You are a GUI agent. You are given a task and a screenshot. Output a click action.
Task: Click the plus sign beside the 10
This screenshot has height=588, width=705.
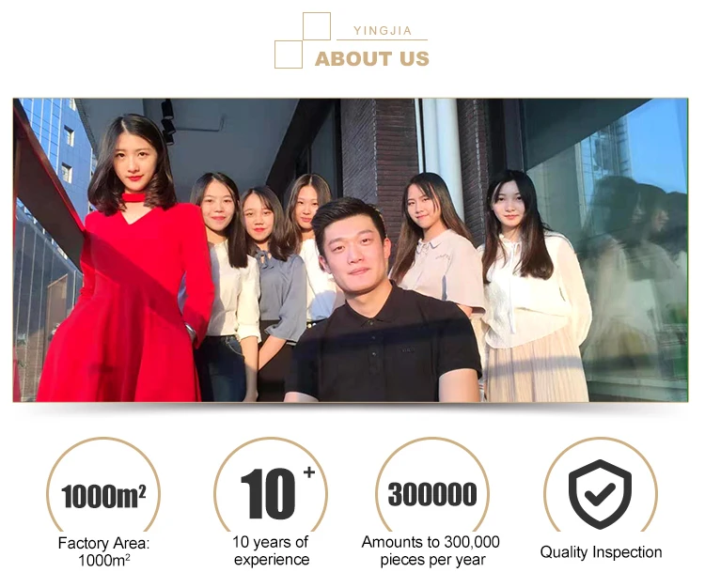pos(309,472)
